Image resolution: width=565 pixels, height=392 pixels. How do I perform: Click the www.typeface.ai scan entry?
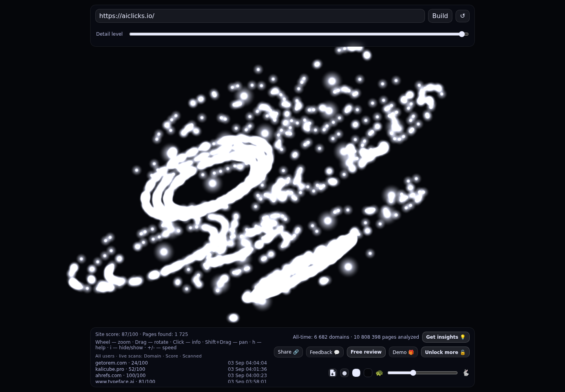(125, 381)
